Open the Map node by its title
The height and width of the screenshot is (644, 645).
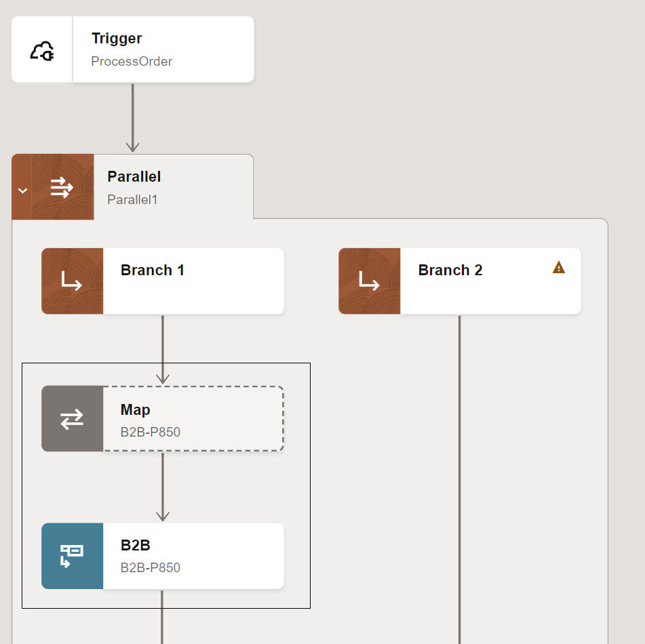(135, 410)
